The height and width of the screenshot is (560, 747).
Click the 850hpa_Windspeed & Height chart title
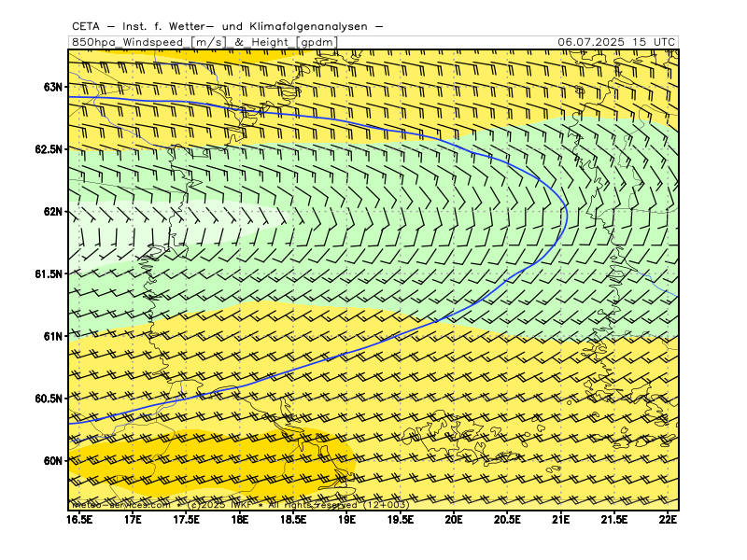204,42
